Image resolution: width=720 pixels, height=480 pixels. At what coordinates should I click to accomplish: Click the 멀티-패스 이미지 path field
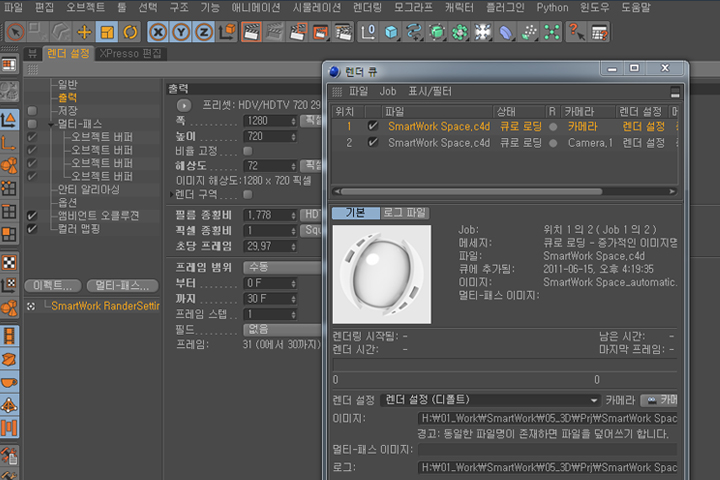[x=547, y=450]
